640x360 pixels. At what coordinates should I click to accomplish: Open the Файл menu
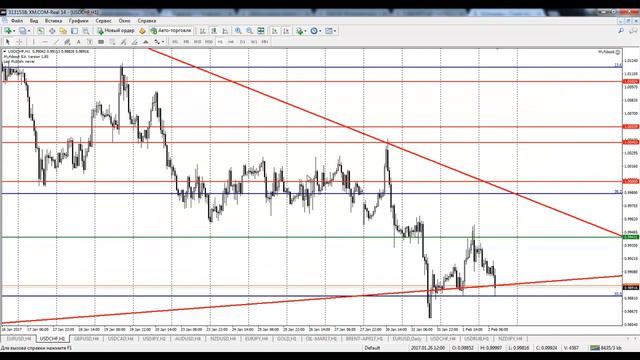click(x=17, y=20)
